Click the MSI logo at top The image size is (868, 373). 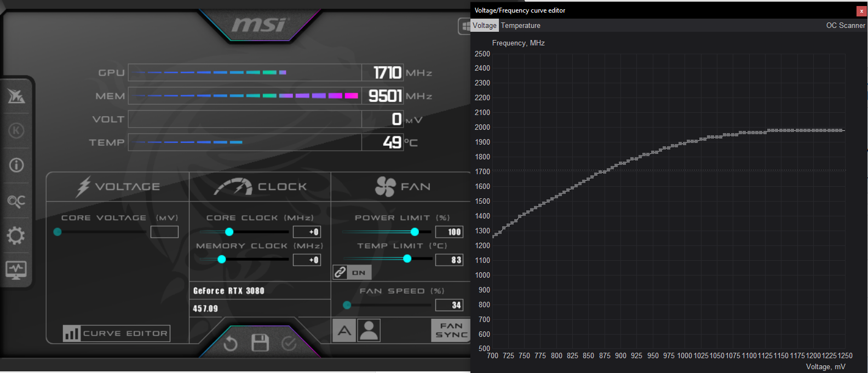click(x=258, y=25)
